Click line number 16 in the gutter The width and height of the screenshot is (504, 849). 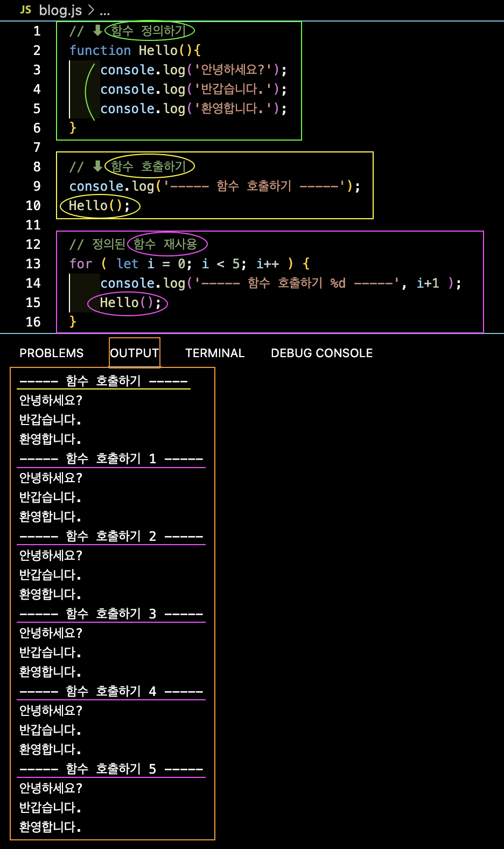(33, 322)
